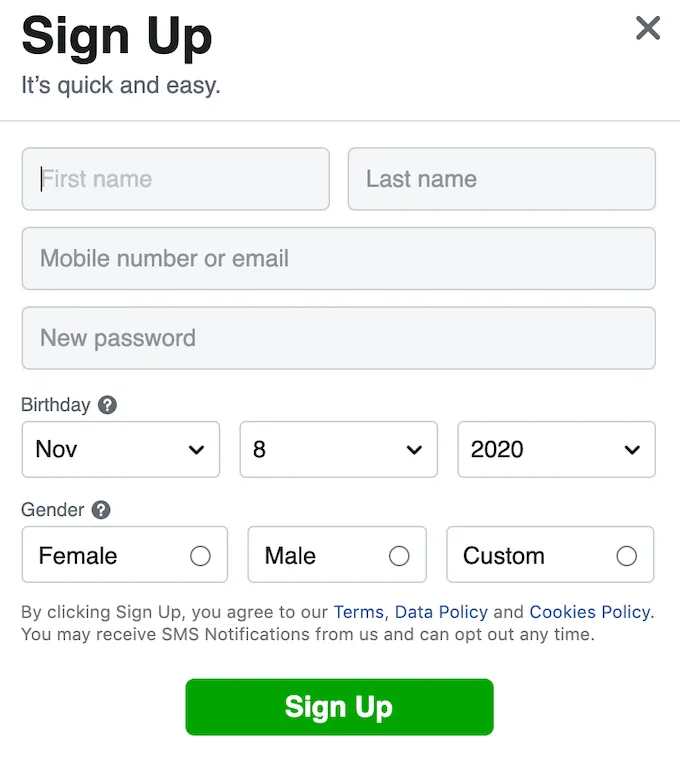Open the Terms link
The image size is (680, 758).
coord(358,612)
